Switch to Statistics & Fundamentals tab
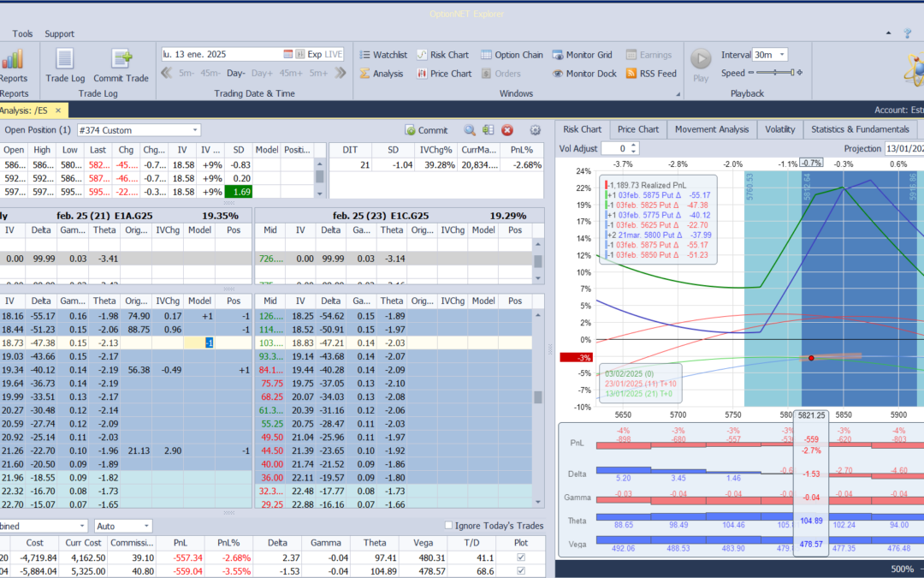Viewport: 924px width, 578px height. tap(860, 130)
